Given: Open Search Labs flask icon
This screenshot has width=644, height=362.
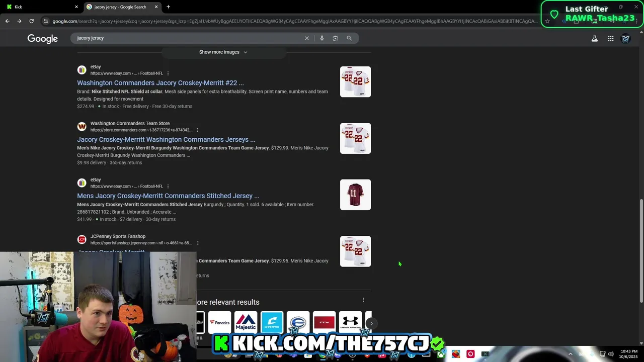Looking at the screenshot, I should pyautogui.click(x=595, y=39).
